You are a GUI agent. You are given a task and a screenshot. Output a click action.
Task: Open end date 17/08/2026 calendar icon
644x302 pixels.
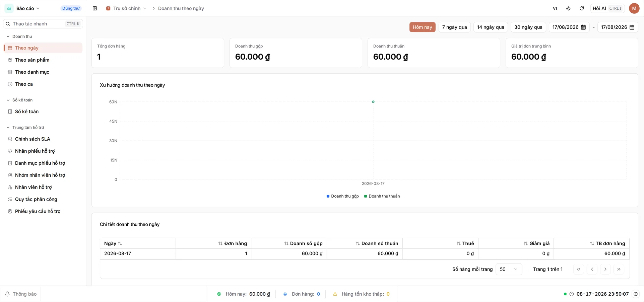pos(632,27)
